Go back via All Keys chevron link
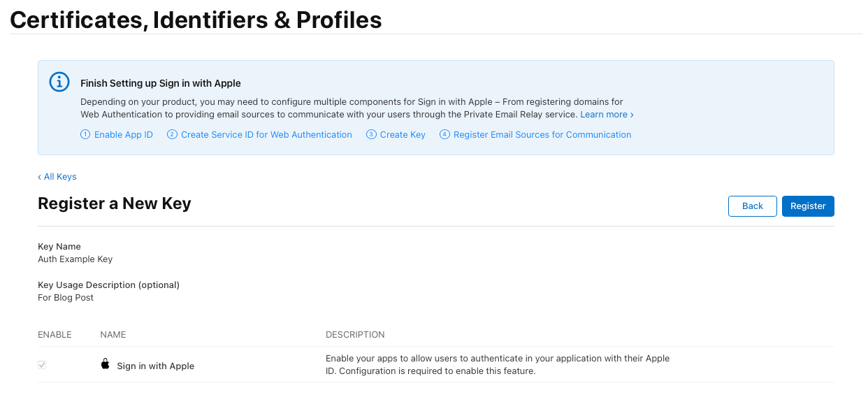Image resolution: width=868 pixels, height=402 pixels. pyautogui.click(x=57, y=177)
